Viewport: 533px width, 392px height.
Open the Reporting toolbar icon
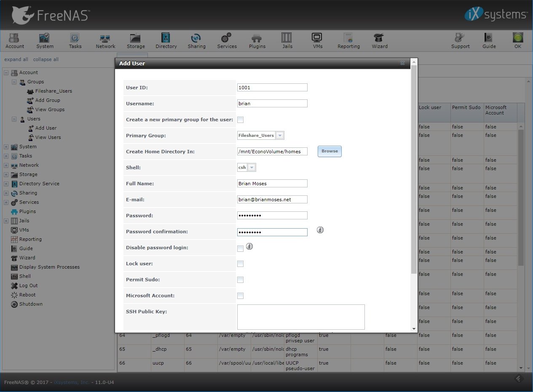[348, 41]
